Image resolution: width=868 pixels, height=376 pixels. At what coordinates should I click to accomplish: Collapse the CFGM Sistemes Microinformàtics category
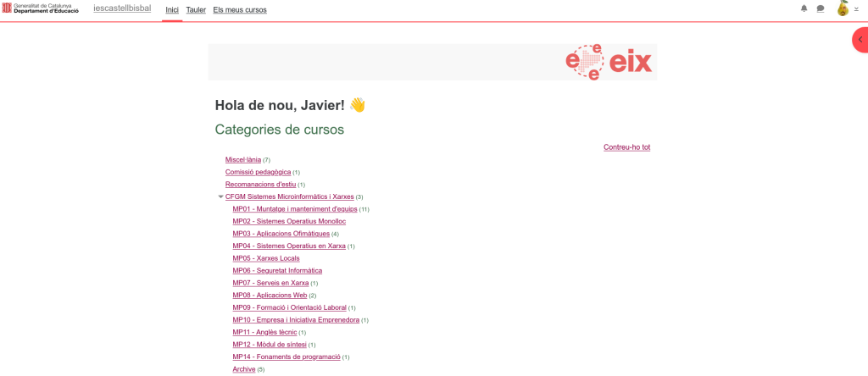tap(221, 196)
